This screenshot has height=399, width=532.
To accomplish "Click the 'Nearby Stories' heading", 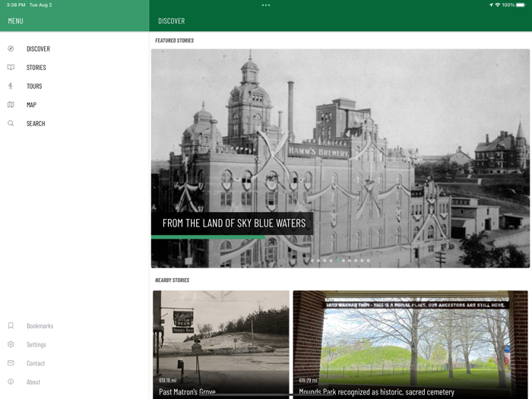I will 172,280.
